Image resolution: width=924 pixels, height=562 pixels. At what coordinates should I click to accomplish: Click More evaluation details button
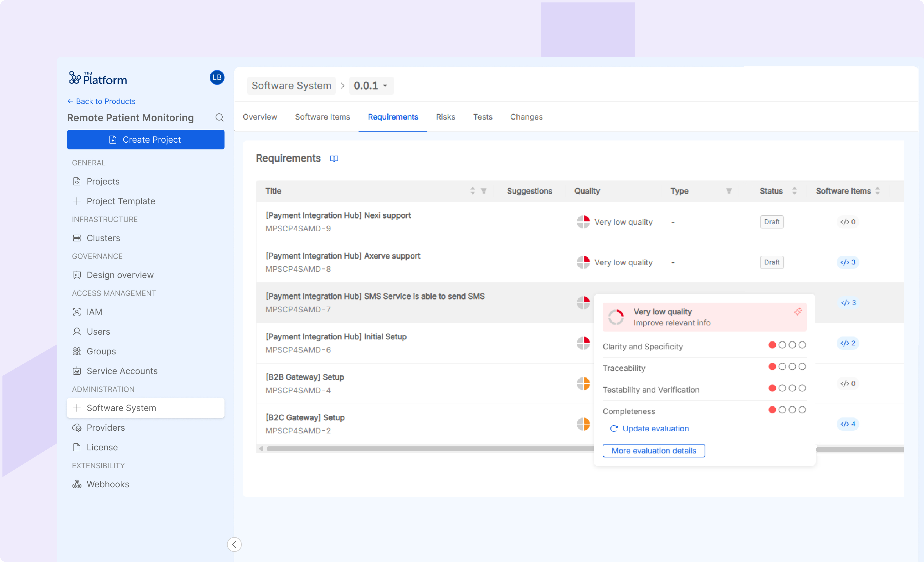click(x=654, y=451)
